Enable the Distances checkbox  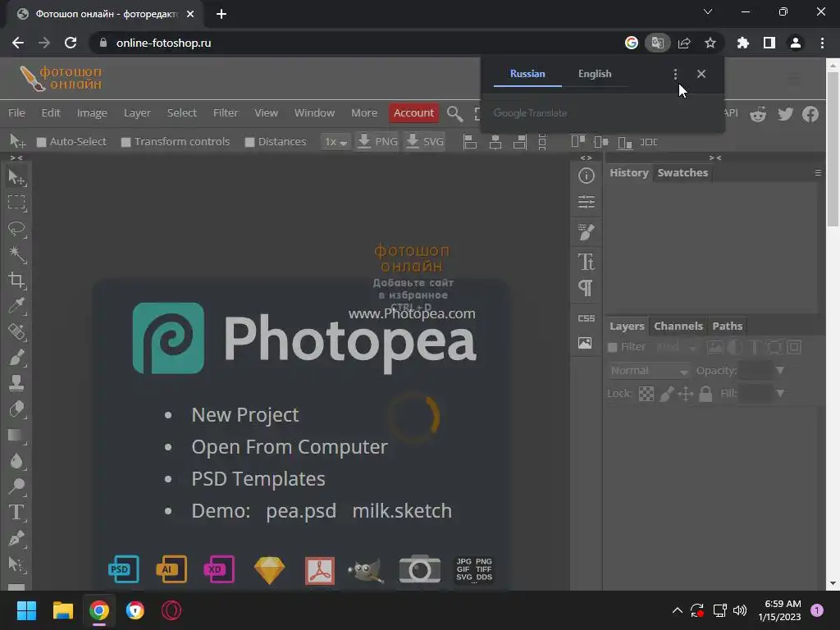[x=249, y=142]
